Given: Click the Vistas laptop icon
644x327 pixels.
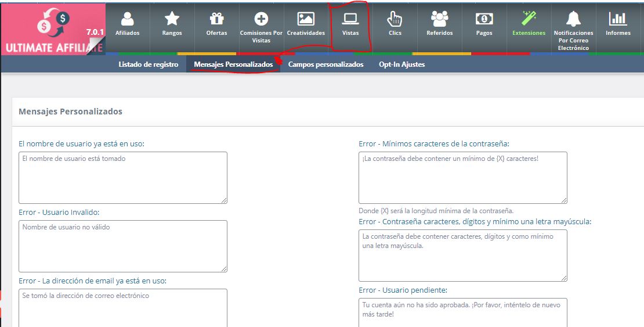Looking at the screenshot, I should 350,19.
